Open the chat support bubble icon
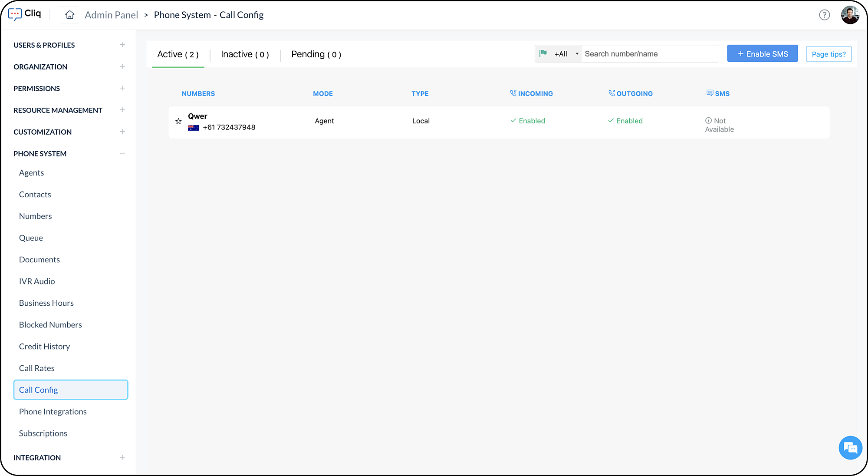This screenshot has height=476, width=868. tap(850, 448)
